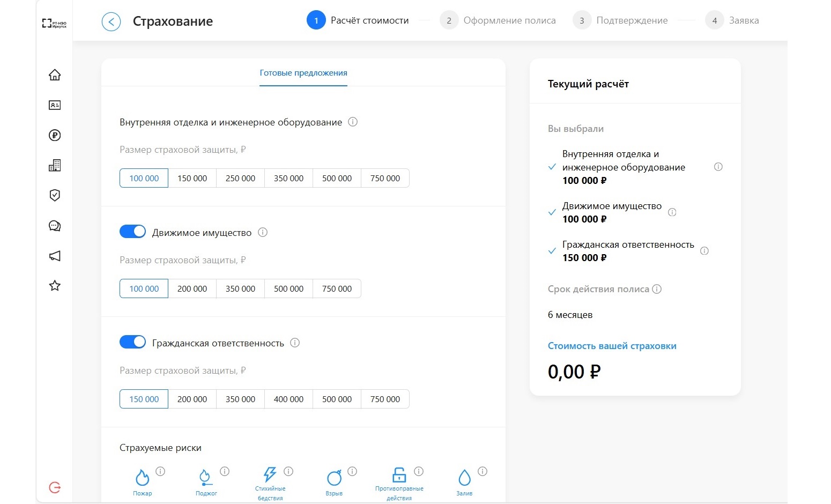Open info icon beside Взрыв risk
831x504 pixels.
click(352, 471)
